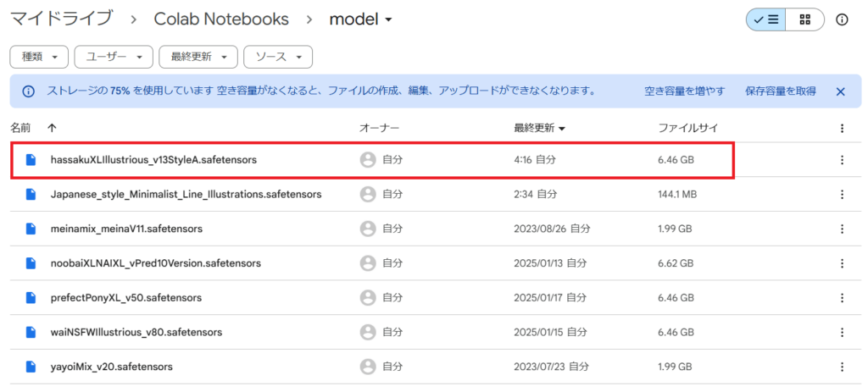Click the オーナー column header
Viewport: 868px width, 392px height.
click(379, 129)
